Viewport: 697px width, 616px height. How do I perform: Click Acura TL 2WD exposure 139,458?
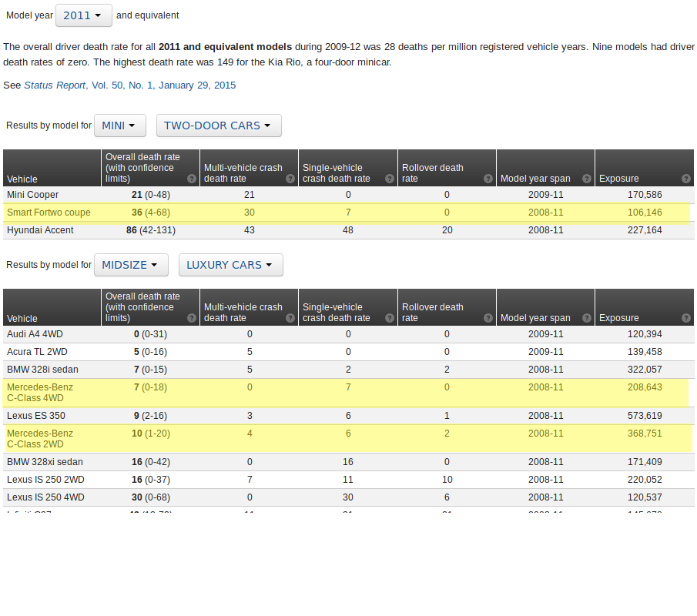pos(645,352)
